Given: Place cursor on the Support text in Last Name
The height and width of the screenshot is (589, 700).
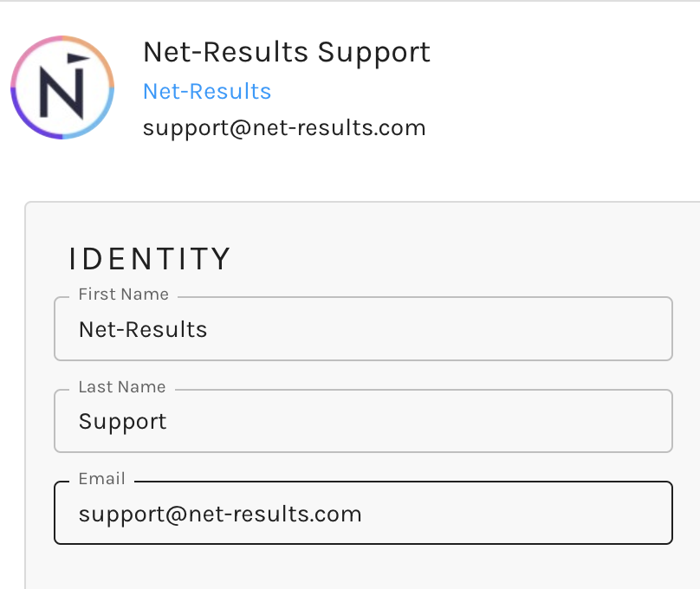Looking at the screenshot, I should click(x=123, y=422).
